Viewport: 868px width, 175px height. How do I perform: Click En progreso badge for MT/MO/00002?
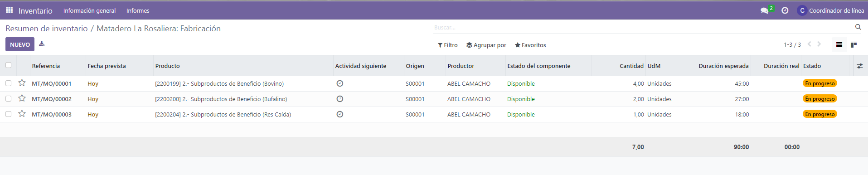pyautogui.click(x=820, y=99)
